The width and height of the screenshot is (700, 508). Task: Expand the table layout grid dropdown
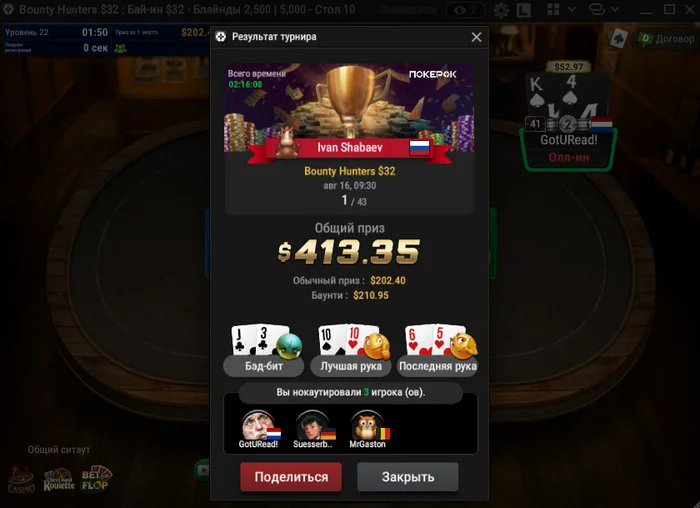tap(571, 9)
